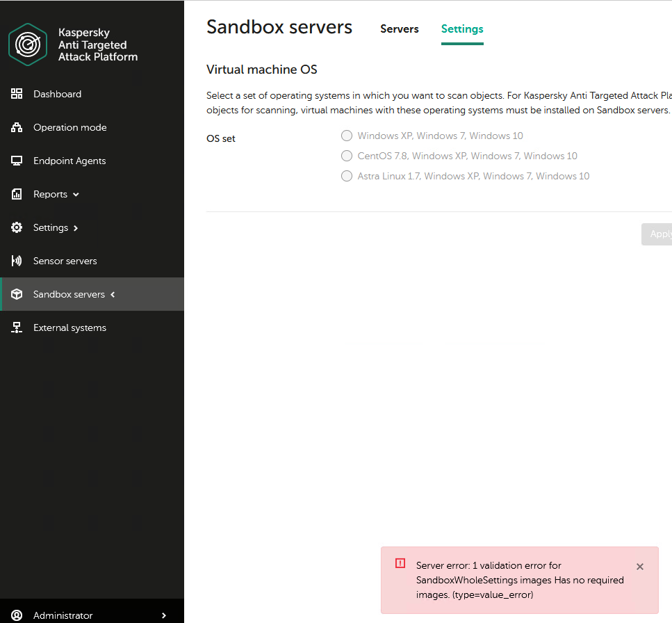This screenshot has height=623, width=672.
Task: Click the Kaspersky radar logo icon
Action: pyautogui.click(x=28, y=44)
